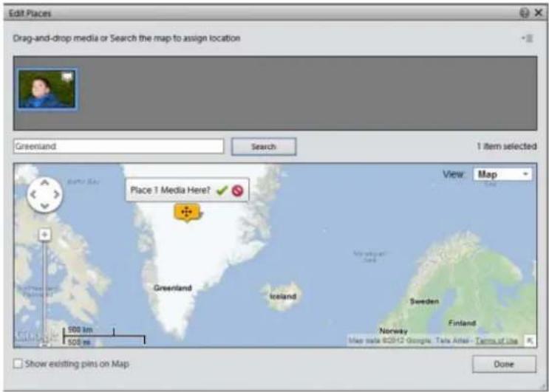Click the yellow location pin marker

187,213
